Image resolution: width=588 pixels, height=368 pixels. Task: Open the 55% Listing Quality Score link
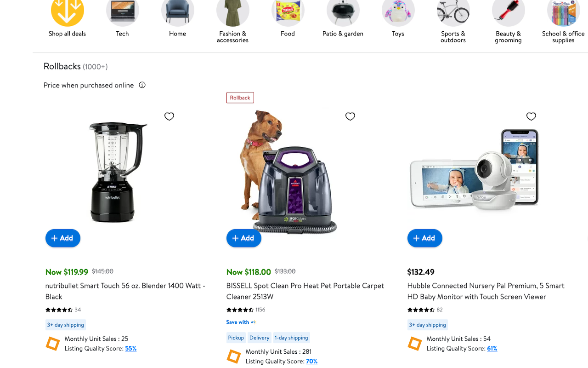[x=131, y=349]
